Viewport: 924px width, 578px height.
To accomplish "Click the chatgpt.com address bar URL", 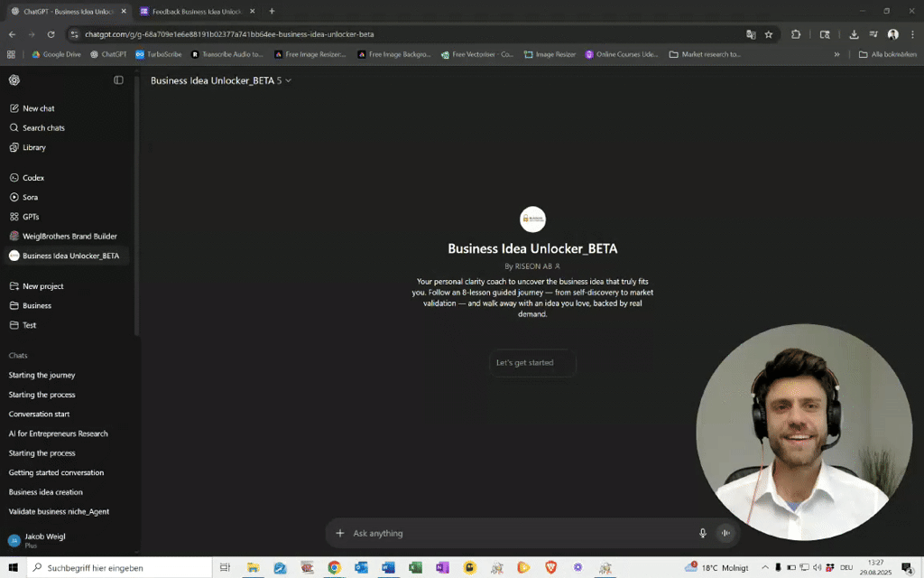I will (229, 34).
